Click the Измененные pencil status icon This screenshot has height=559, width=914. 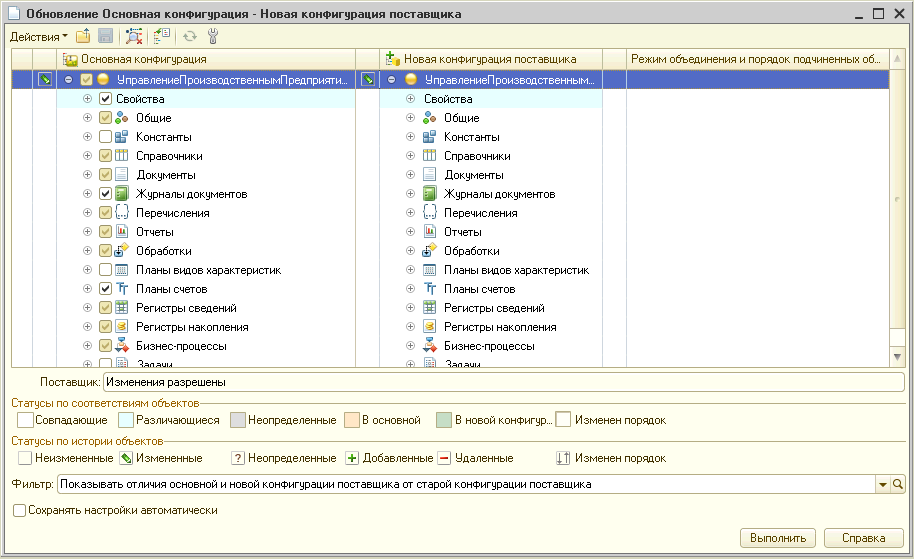click(x=126, y=458)
